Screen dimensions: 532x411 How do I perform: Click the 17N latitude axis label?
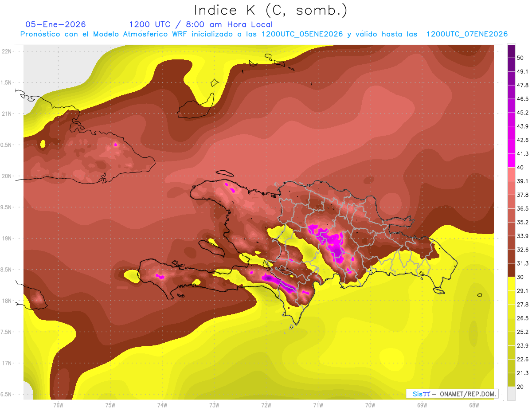(x=8, y=363)
